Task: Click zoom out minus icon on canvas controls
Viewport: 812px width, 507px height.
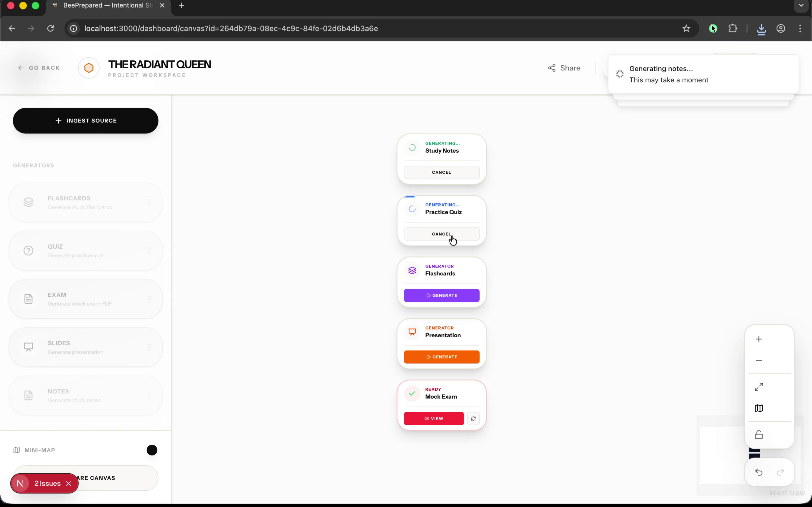Action: pos(758,361)
